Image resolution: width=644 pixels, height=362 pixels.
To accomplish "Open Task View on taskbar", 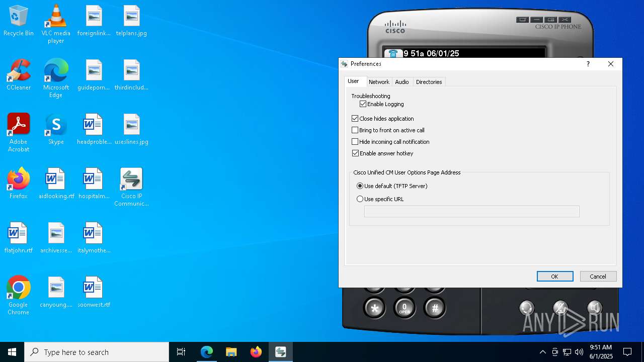I will pyautogui.click(x=181, y=352).
